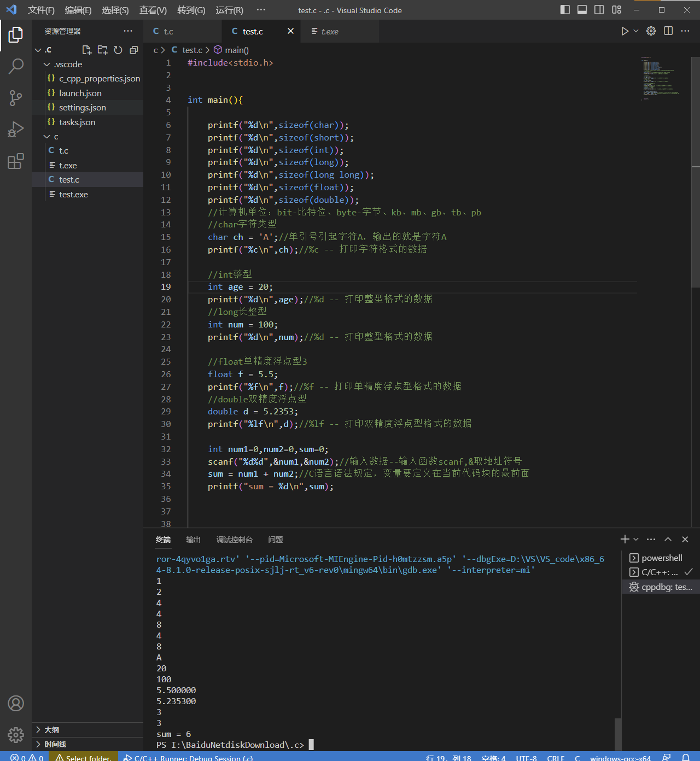The image size is (700, 761).
Task: Collapse the .C root folder
Action: (x=38, y=50)
